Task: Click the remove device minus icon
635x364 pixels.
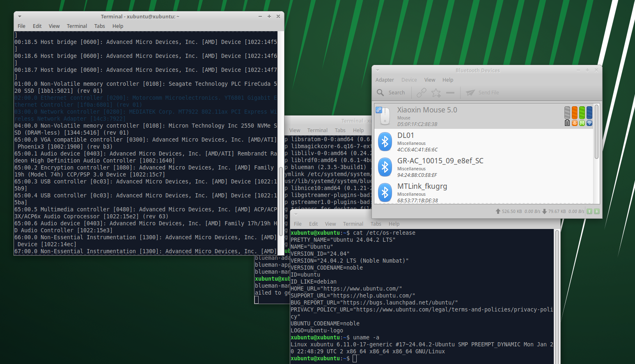Action: (450, 93)
